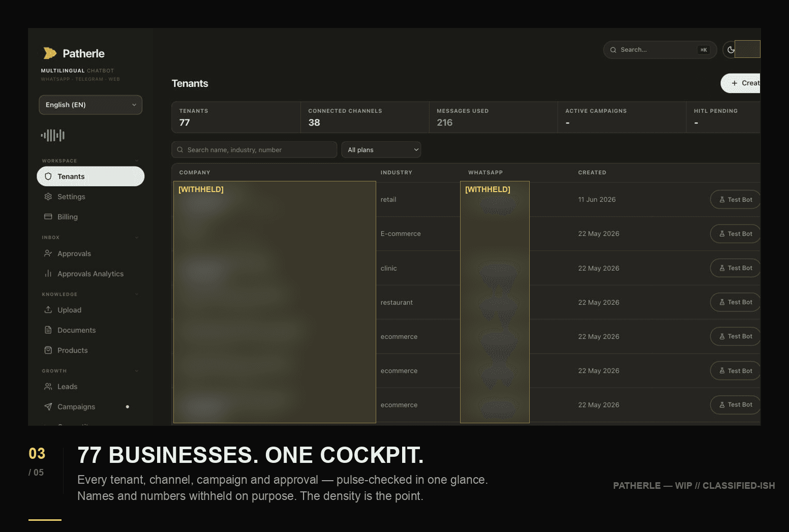789x532 pixels.
Task: Click the retail industry cell
Action: (x=388, y=200)
